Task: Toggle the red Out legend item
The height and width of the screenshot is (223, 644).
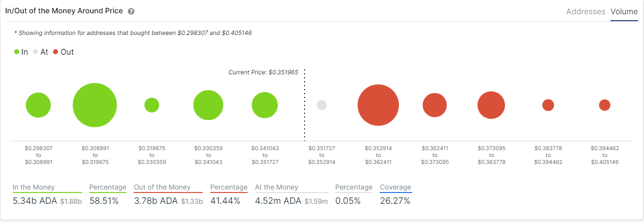Action: pyautogui.click(x=63, y=52)
